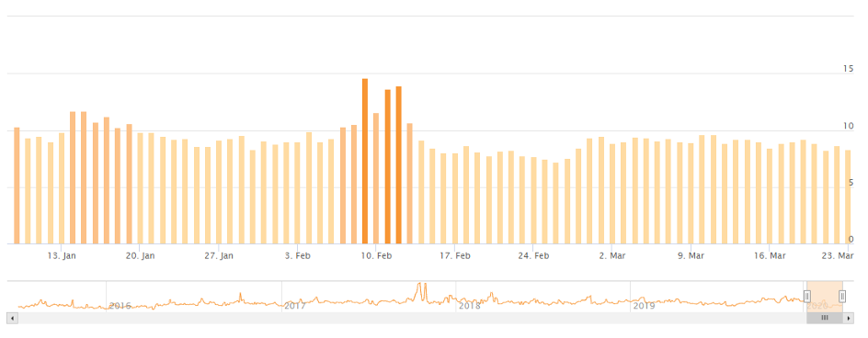Screen dimensions: 868x338
Task: Select the bar above the 10. Feb tick
Action: click(x=376, y=178)
